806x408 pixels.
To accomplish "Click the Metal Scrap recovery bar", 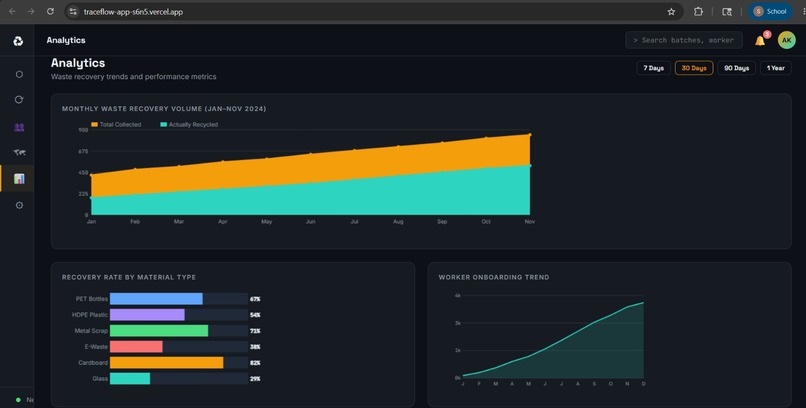I will pos(159,330).
